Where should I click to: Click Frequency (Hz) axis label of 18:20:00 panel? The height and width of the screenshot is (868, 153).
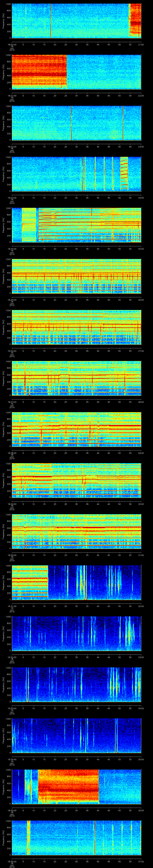click(3, 21)
